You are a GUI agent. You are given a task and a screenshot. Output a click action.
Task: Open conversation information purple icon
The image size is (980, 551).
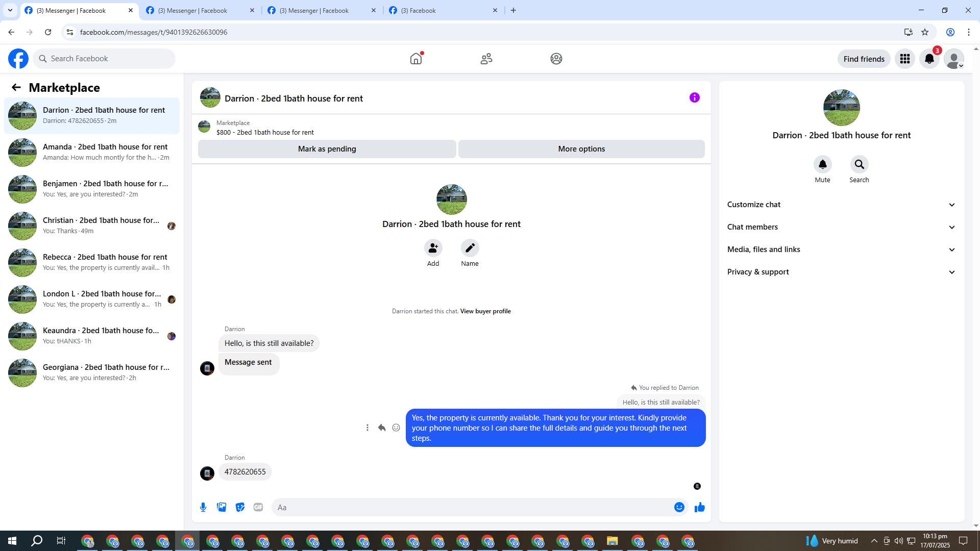(695, 97)
